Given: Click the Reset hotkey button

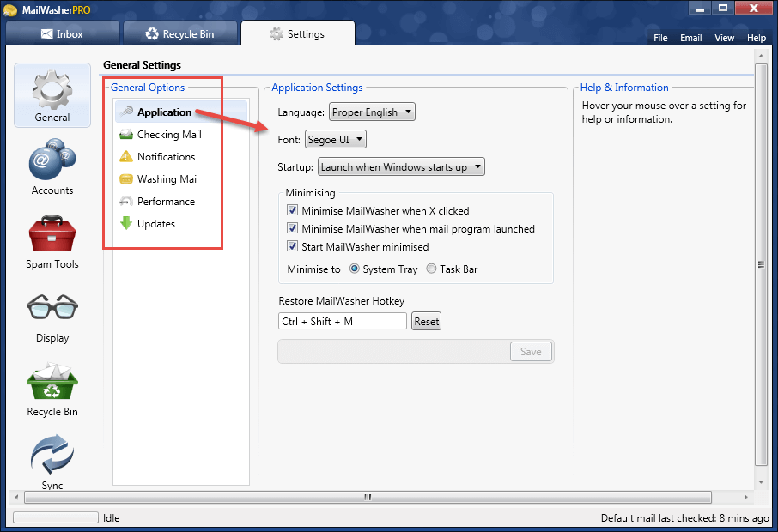Looking at the screenshot, I should point(426,321).
